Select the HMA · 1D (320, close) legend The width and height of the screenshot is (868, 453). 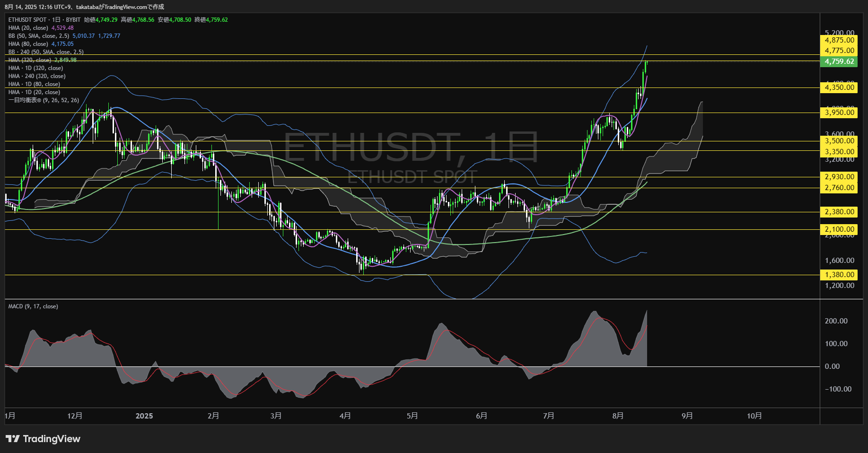35,68
